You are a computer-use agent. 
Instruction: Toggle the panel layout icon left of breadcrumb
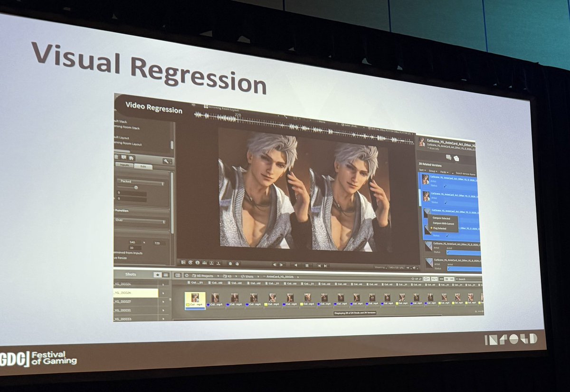(178, 275)
